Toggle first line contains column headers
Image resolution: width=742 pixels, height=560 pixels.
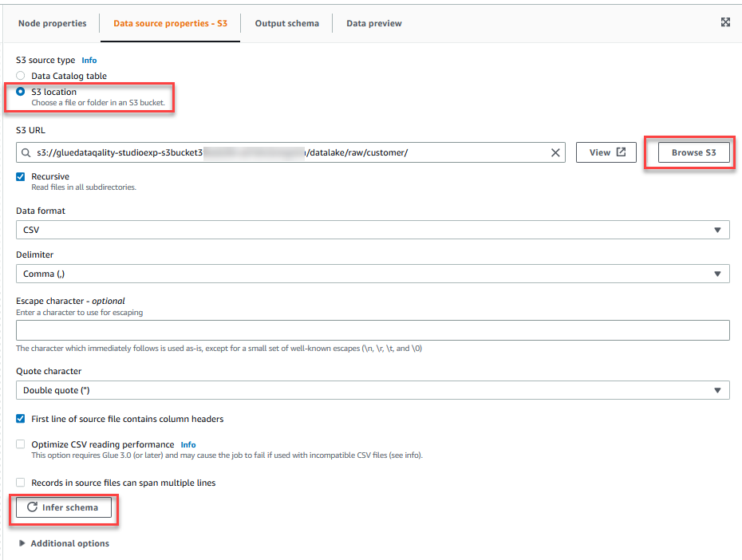click(21, 419)
